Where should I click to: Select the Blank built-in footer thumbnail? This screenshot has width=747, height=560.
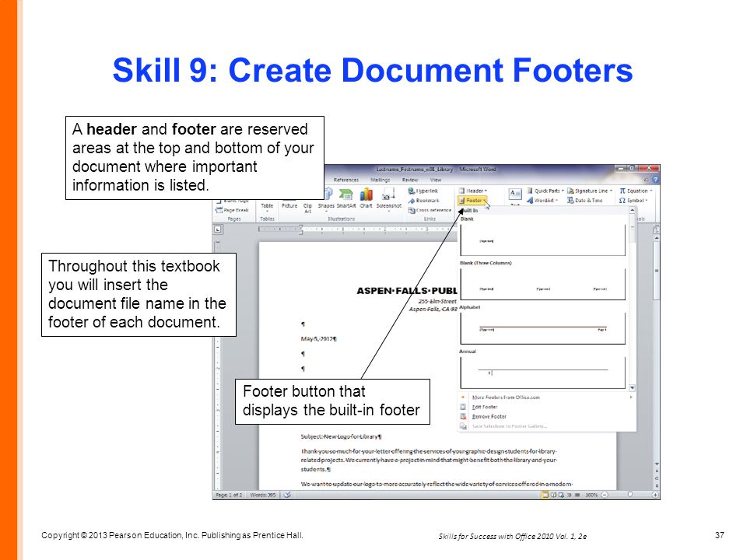[542, 240]
